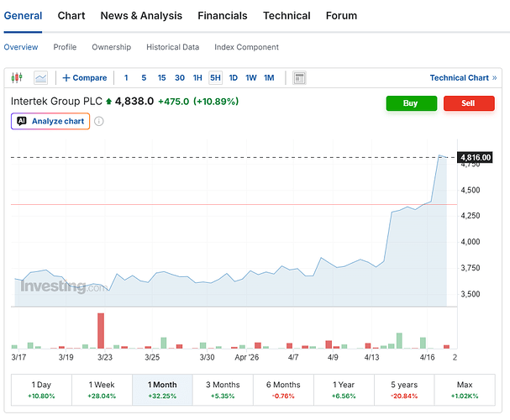Click the +475.0 price change value
The width and height of the screenshot is (510, 420).
173,102
